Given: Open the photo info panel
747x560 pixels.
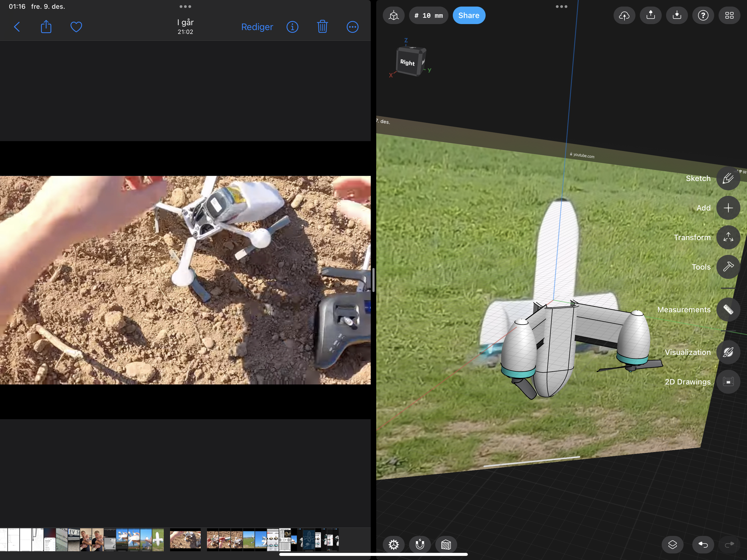Looking at the screenshot, I should point(293,27).
